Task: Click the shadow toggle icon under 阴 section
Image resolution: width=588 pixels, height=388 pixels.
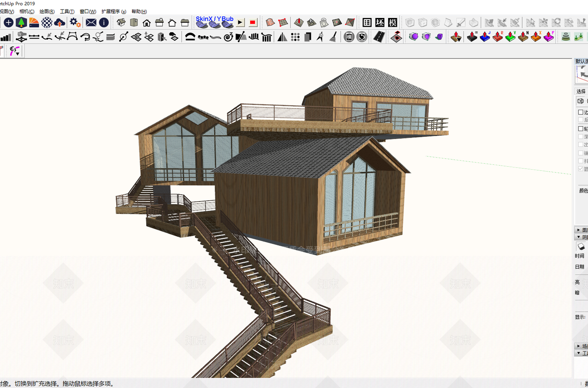Action: click(x=581, y=246)
